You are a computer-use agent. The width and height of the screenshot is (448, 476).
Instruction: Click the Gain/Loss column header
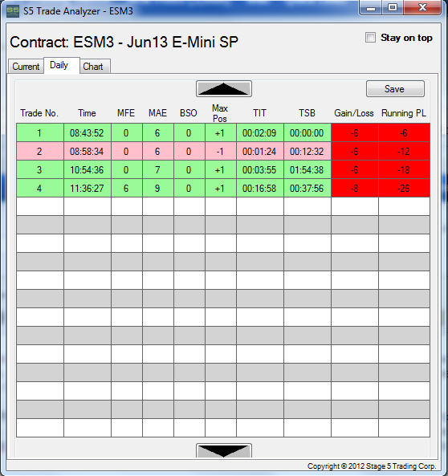(354, 113)
